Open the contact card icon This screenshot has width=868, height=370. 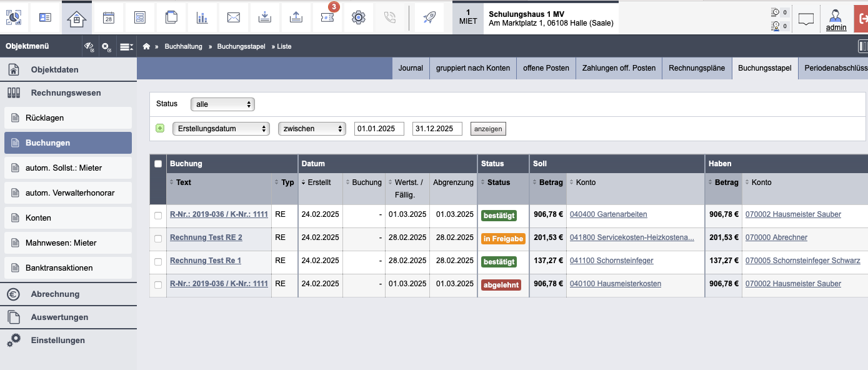click(x=46, y=17)
